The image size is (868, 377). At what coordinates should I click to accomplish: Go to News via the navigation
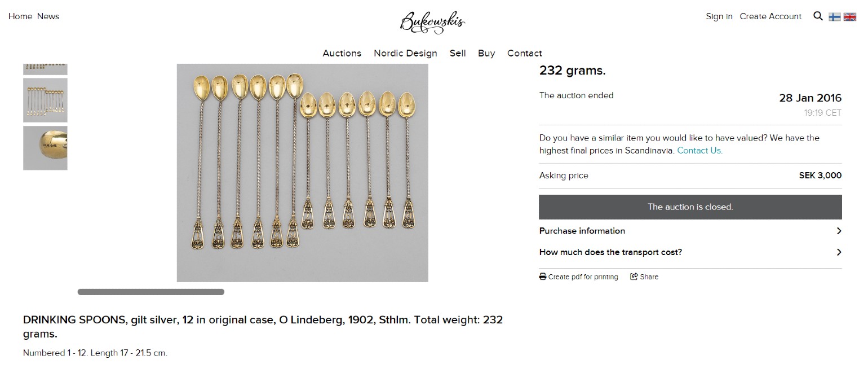pyautogui.click(x=48, y=16)
